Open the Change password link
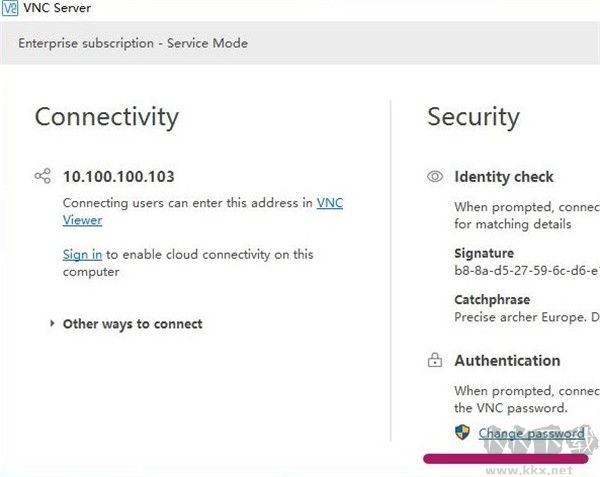 (x=530, y=434)
